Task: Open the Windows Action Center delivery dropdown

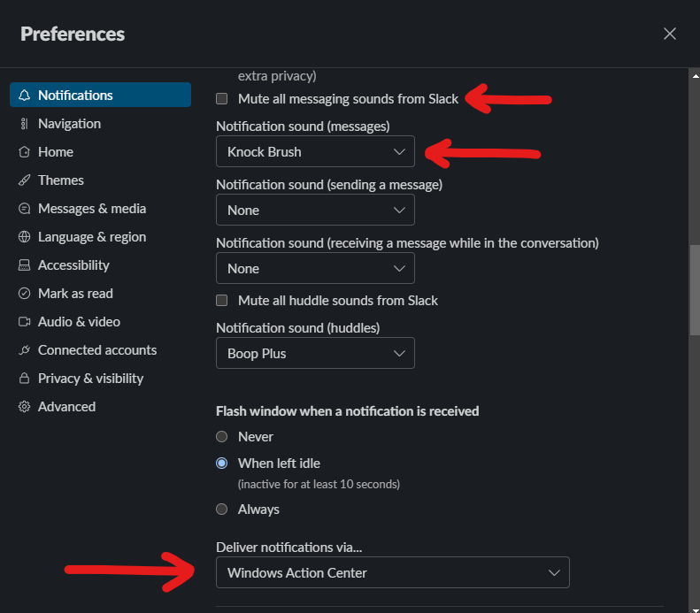Action: (x=393, y=572)
